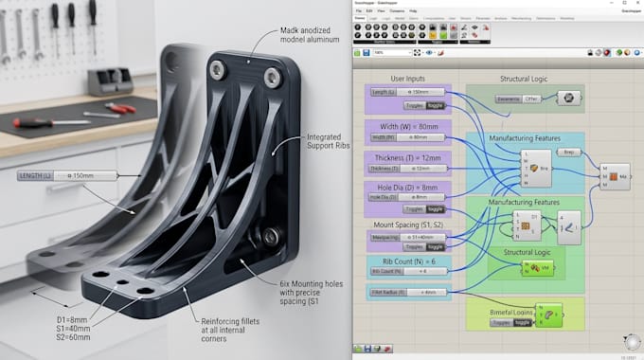This screenshot has height=360, width=644.
Task: Click the green selected-only preview icon
Action: point(619,53)
